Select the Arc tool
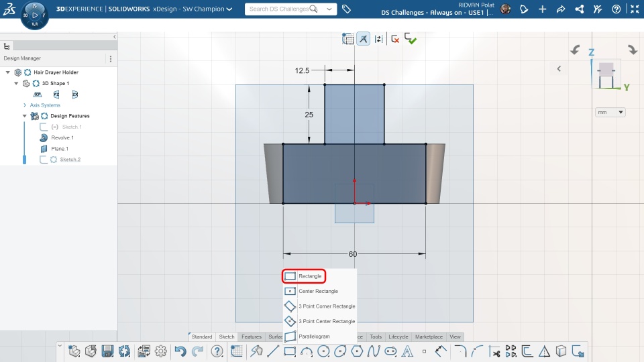This screenshot has width=644, height=362. coord(307,351)
